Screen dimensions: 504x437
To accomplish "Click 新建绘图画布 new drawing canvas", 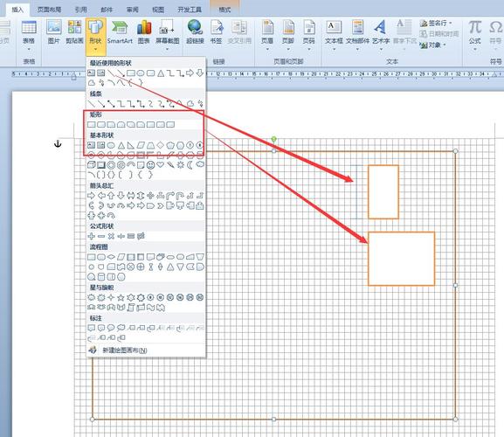I will [125, 350].
